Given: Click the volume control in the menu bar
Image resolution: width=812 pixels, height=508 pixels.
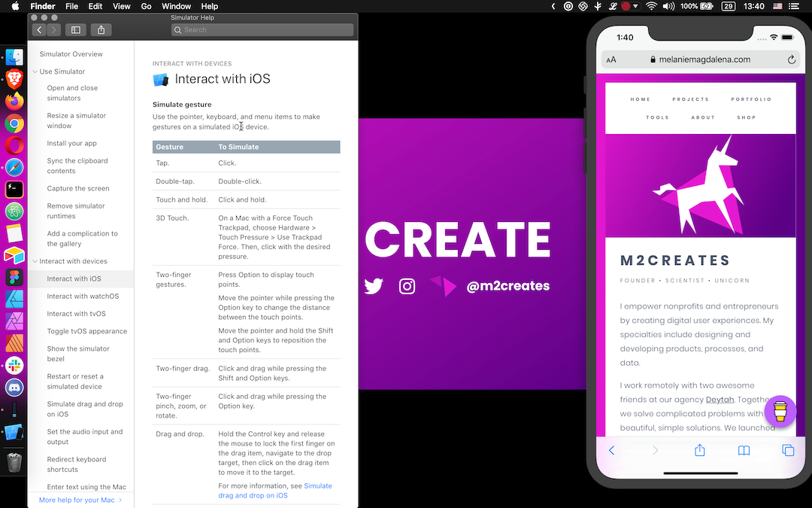Looking at the screenshot, I should click(x=668, y=6).
